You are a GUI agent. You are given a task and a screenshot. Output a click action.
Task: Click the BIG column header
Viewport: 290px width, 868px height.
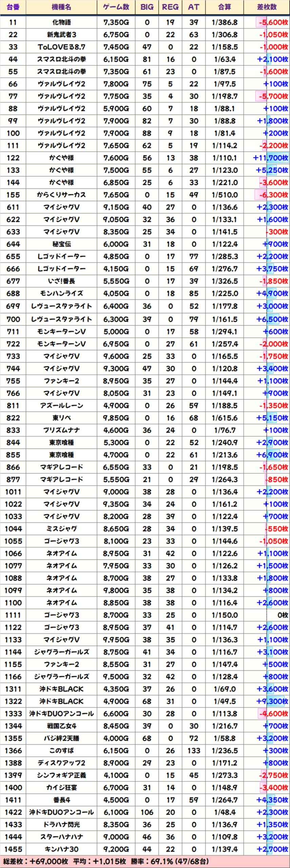pos(147,7)
